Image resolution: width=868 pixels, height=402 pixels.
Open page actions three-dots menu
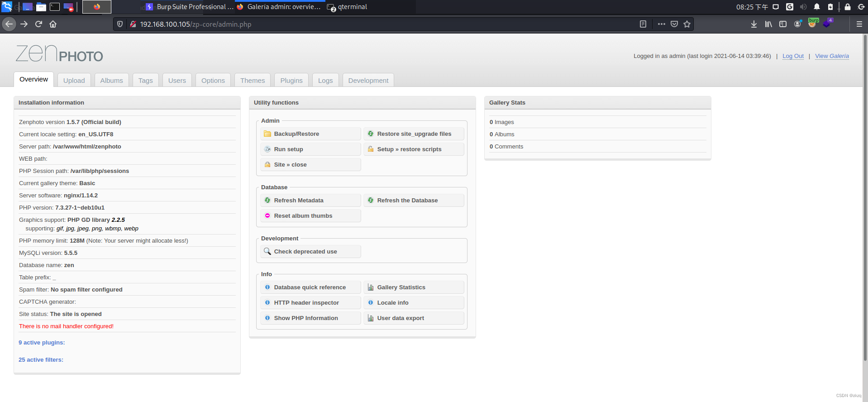tap(661, 24)
